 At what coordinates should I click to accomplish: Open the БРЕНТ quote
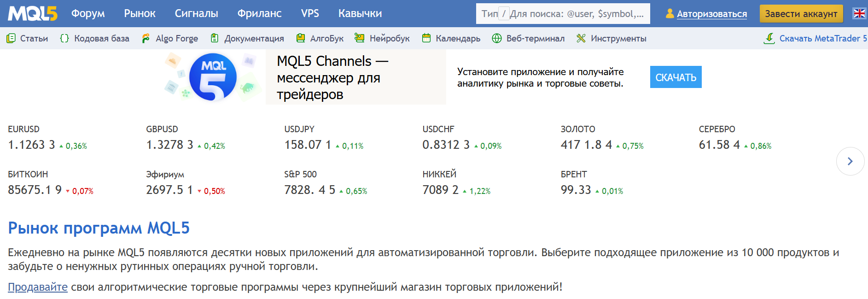point(592,183)
